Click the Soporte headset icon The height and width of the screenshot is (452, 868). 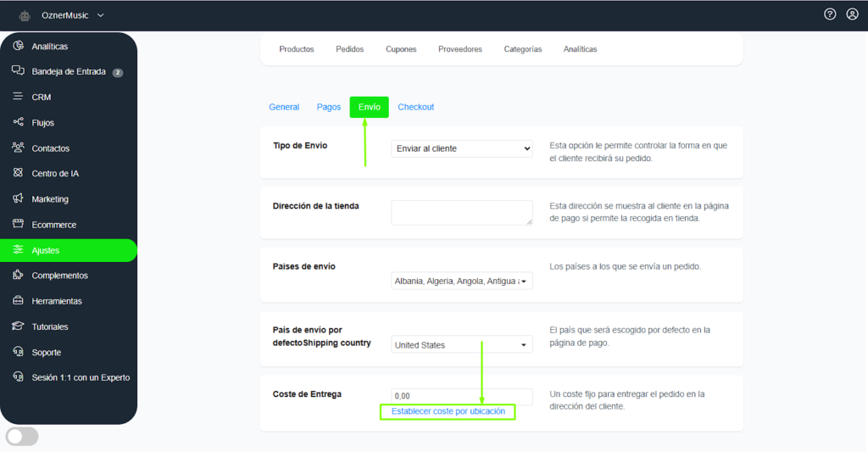pos(18,351)
